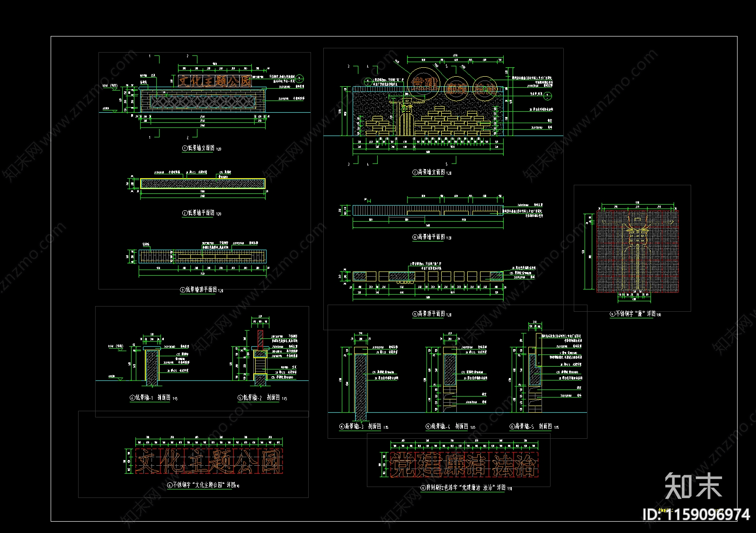
Task: Click the '文化主题公园' sign lettering on low wall elevation
Action: pos(215,81)
